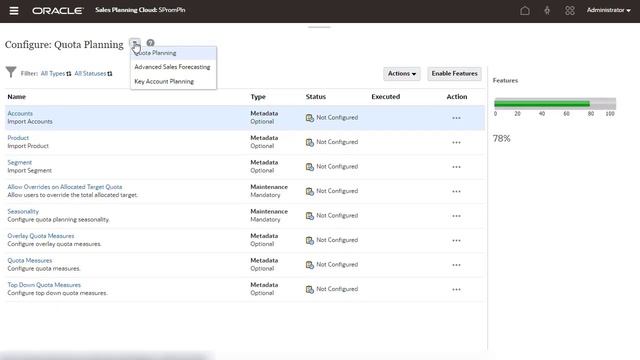
Task: Click Not Configured status for Seasonality
Action: pos(337,216)
